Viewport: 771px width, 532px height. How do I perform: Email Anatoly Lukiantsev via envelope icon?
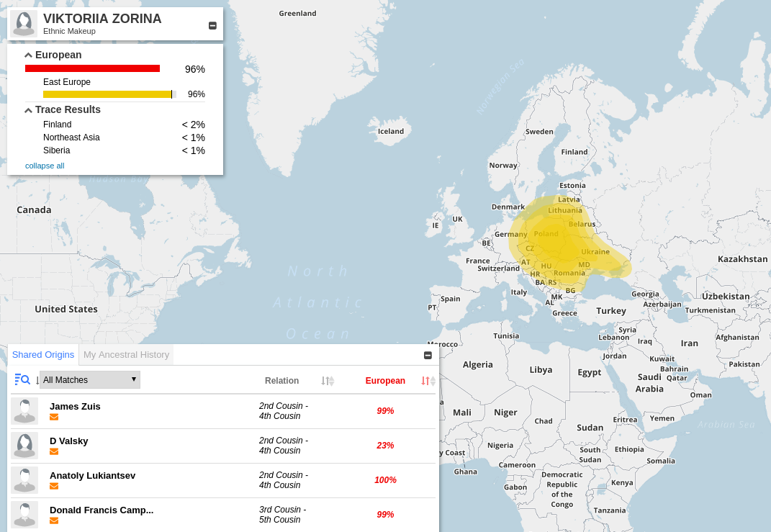pos(54,486)
